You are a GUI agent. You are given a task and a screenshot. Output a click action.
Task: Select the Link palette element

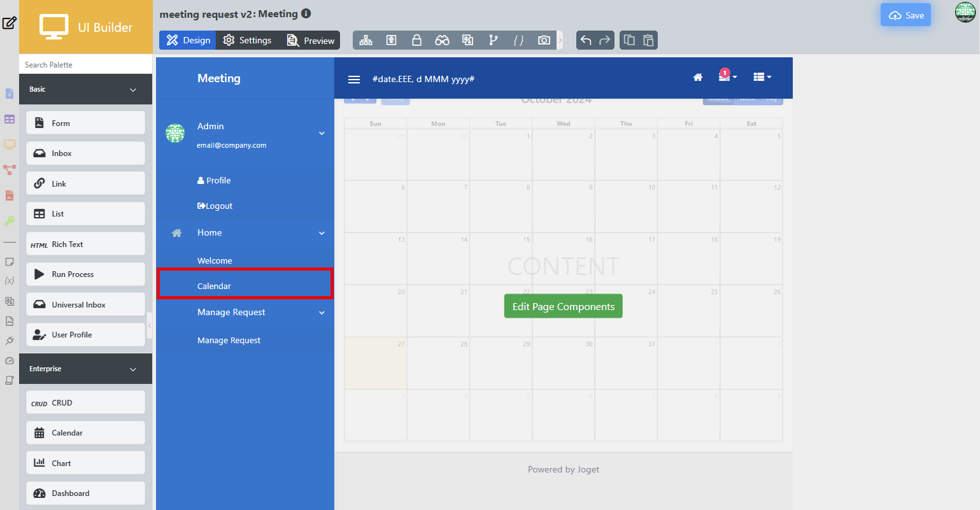[x=85, y=183]
